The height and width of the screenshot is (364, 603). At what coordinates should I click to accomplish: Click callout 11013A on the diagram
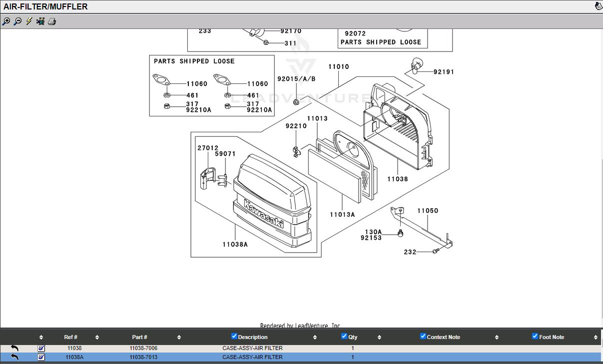(x=342, y=215)
